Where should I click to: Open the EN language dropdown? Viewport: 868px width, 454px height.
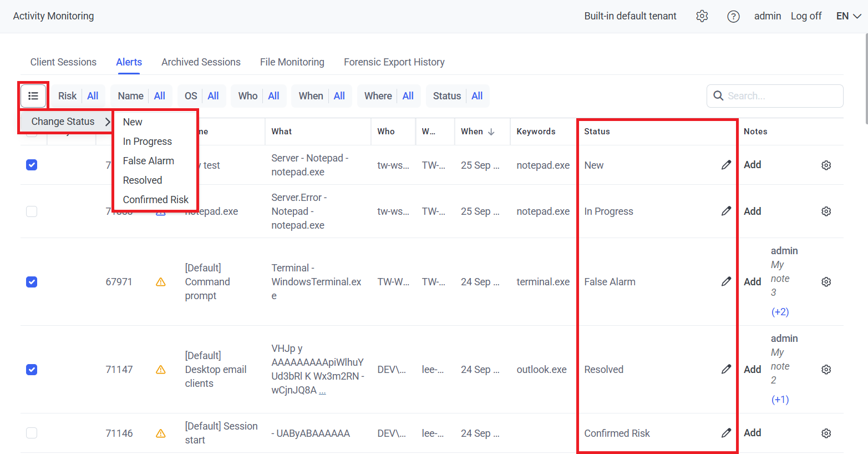click(x=848, y=16)
